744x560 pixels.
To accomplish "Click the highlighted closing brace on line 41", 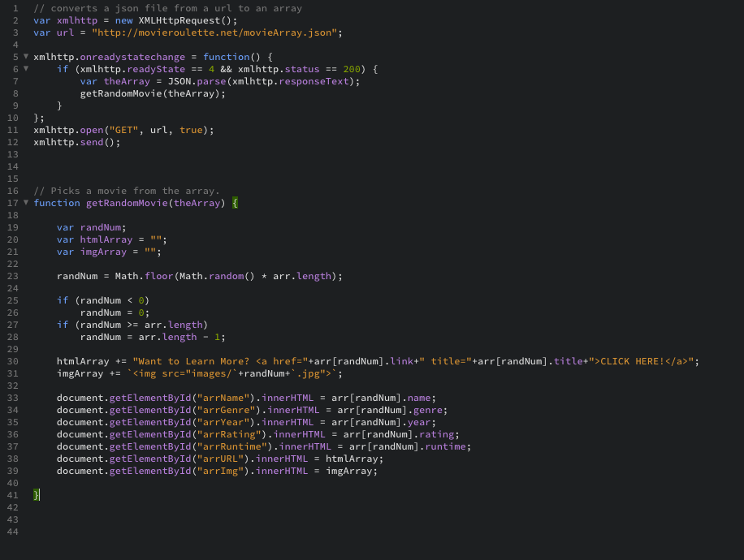I will (37, 495).
